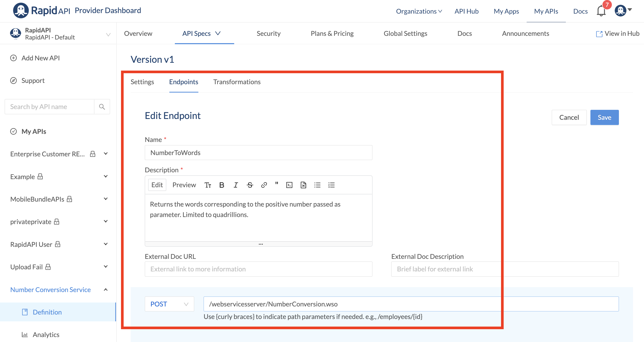Open the Plans & Pricing tab

click(332, 33)
